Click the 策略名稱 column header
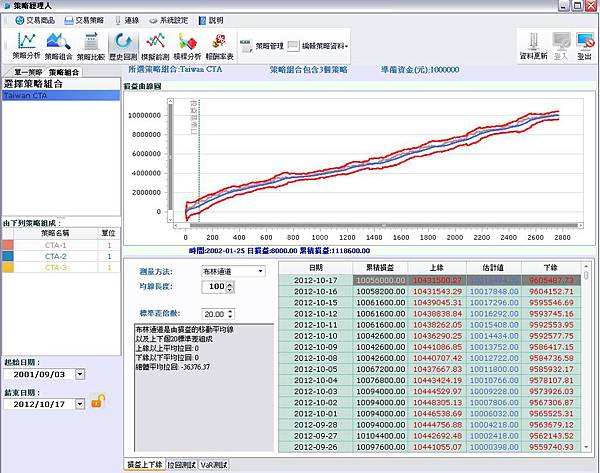 coord(55,233)
